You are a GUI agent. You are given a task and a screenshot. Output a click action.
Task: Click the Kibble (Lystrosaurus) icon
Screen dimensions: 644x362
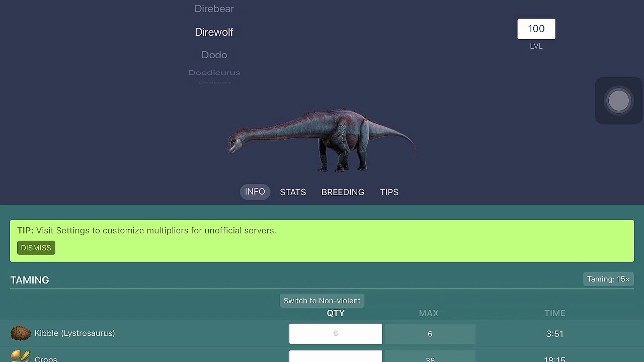click(x=21, y=333)
